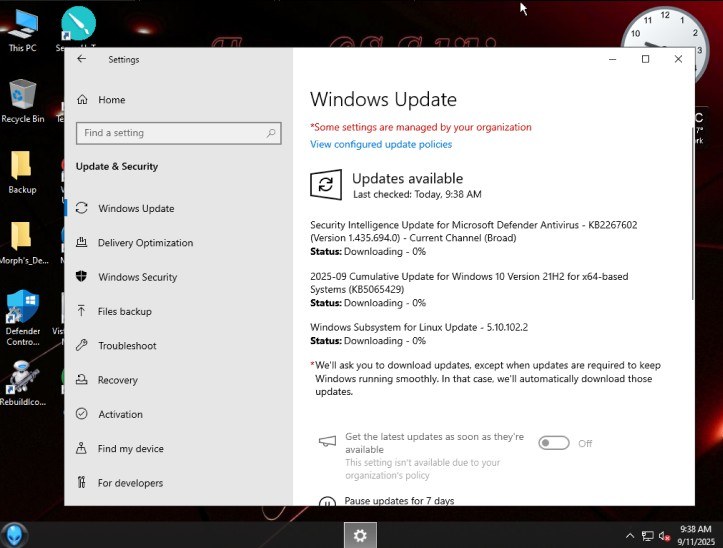Click the teal feather app desktop icon
This screenshot has width=723, height=548.
tap(78, 24)
